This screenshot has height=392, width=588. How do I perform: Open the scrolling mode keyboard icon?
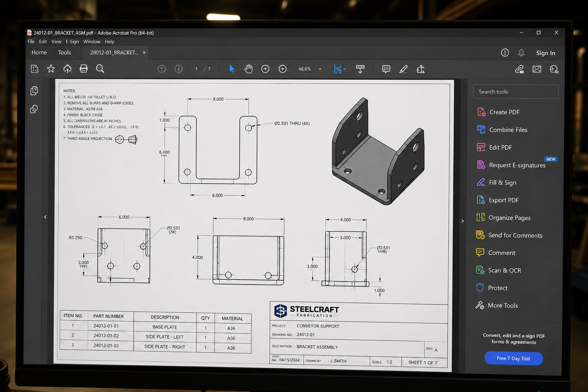tap(360, 69)
